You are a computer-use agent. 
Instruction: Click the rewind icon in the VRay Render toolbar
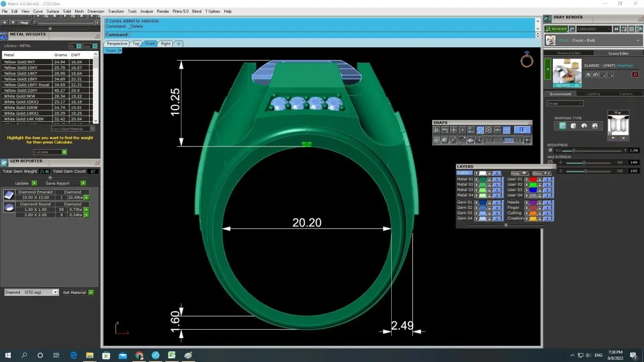616,29
